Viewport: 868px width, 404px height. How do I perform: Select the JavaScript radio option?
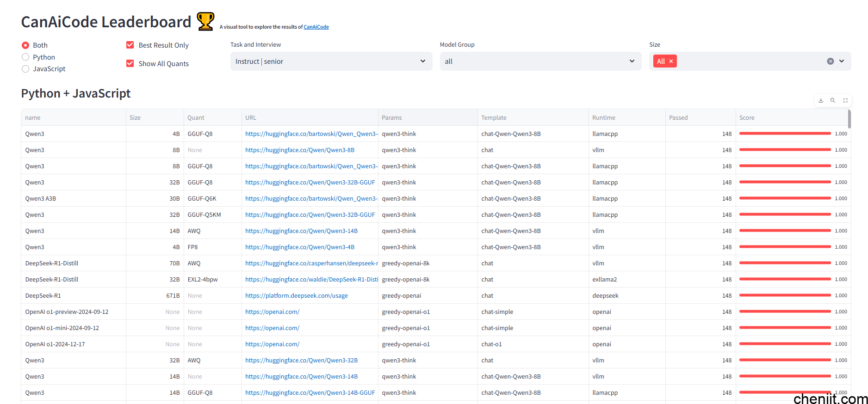[x=25, y=69]
